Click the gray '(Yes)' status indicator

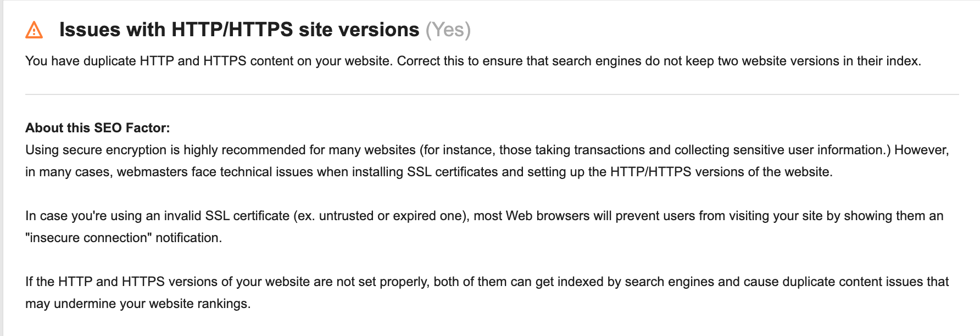[x=448, y=30]
